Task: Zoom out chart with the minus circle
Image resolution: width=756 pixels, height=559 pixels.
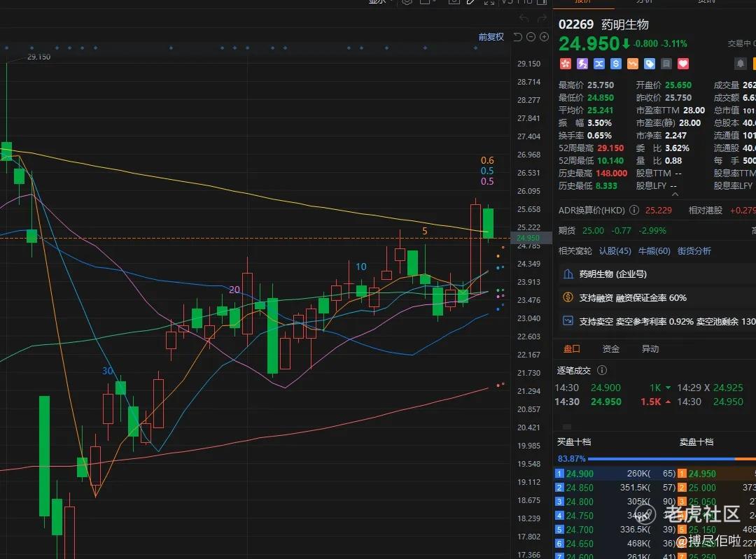Action: (x=531, y=37)
